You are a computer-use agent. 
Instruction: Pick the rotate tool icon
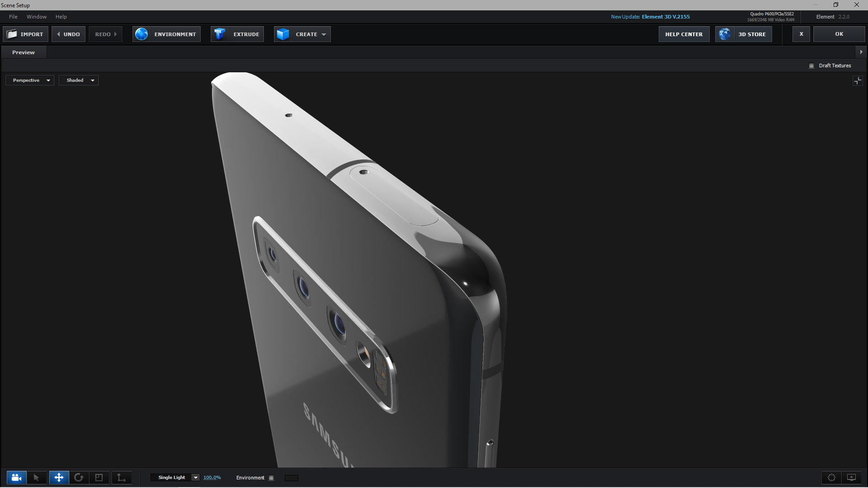coord(79,478)
